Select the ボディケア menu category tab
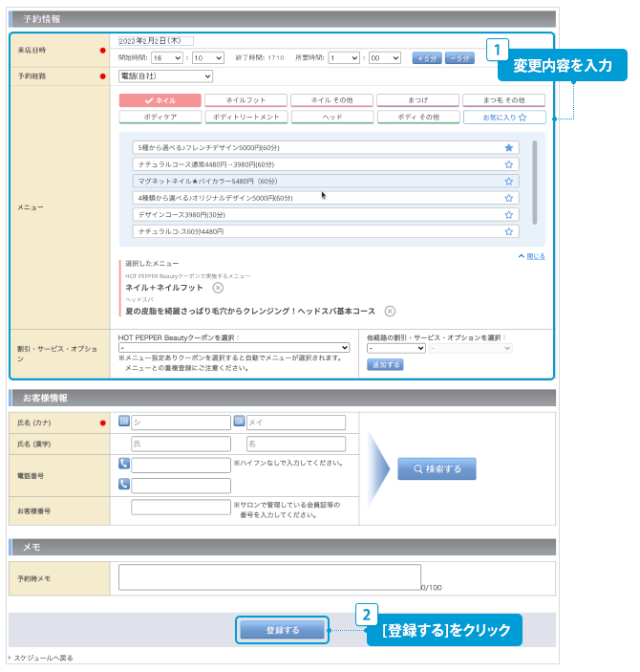The image size is (640, 672). (160, 117)
